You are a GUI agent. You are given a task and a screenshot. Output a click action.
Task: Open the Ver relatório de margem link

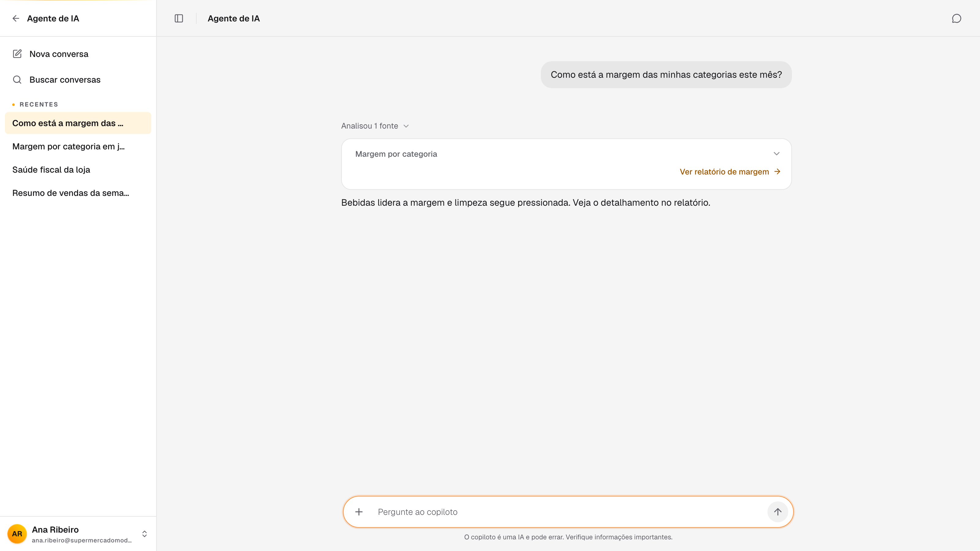tap(730, 171)
